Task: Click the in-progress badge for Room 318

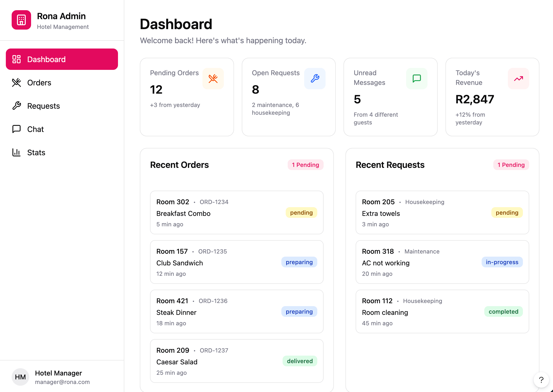Action: (502, 262)
